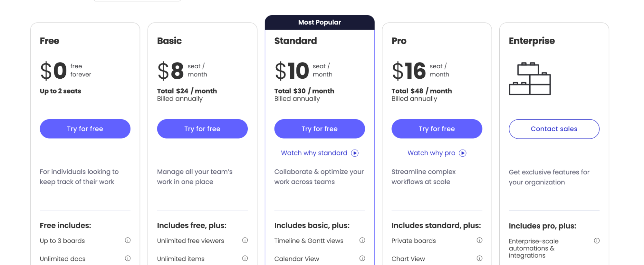Click the play icon next to "Watch why pro"

click(463, 153)
